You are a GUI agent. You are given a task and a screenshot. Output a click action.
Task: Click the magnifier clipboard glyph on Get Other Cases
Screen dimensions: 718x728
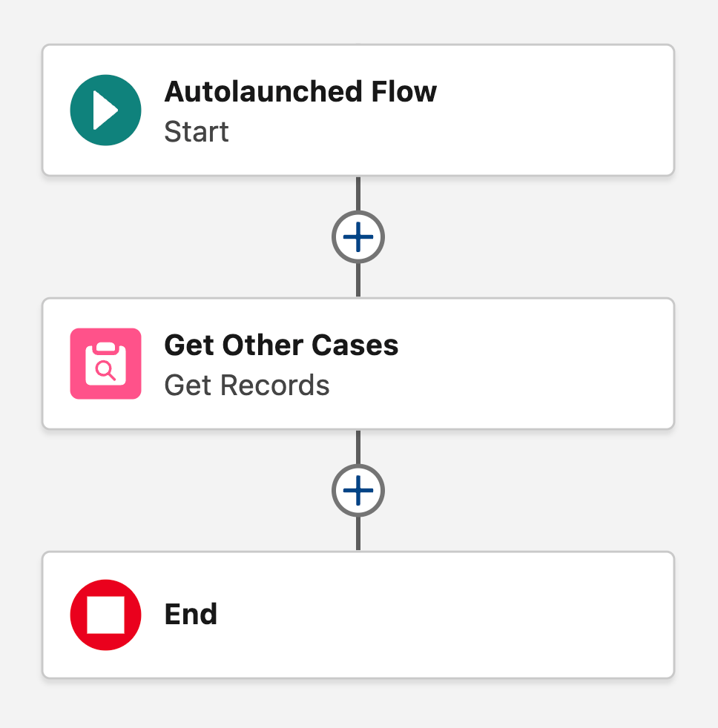105,364
